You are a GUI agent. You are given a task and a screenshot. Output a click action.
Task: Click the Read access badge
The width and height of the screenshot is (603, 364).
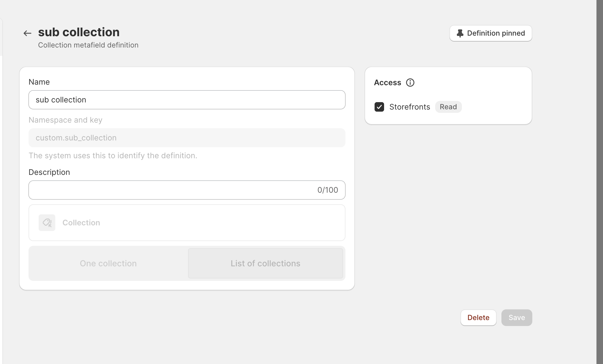tap(448, 107)
